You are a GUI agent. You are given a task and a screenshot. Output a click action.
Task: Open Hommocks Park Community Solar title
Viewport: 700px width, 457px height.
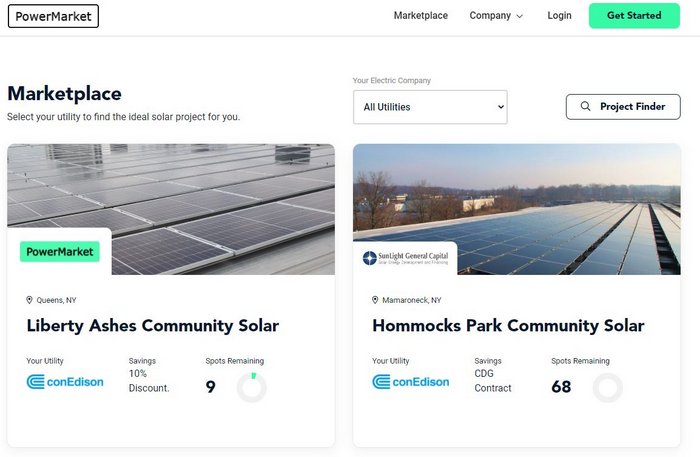click(508, 326)
